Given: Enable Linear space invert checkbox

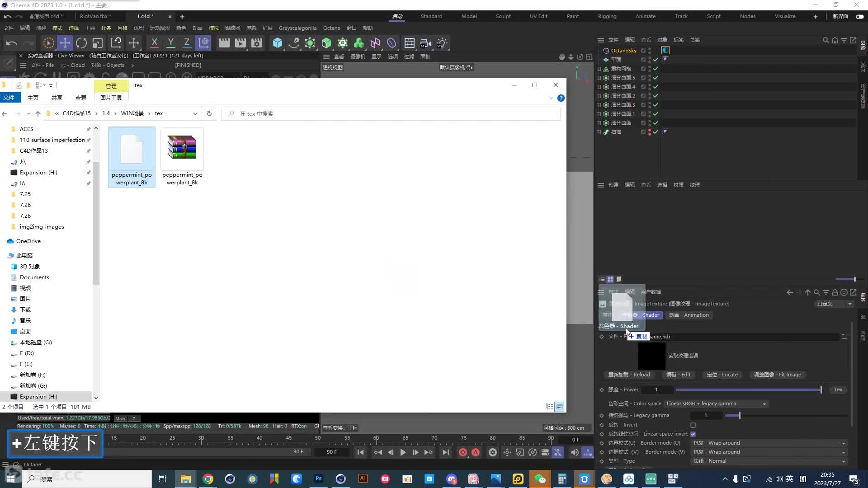Looking at the screenshot, I should [693, 434].
